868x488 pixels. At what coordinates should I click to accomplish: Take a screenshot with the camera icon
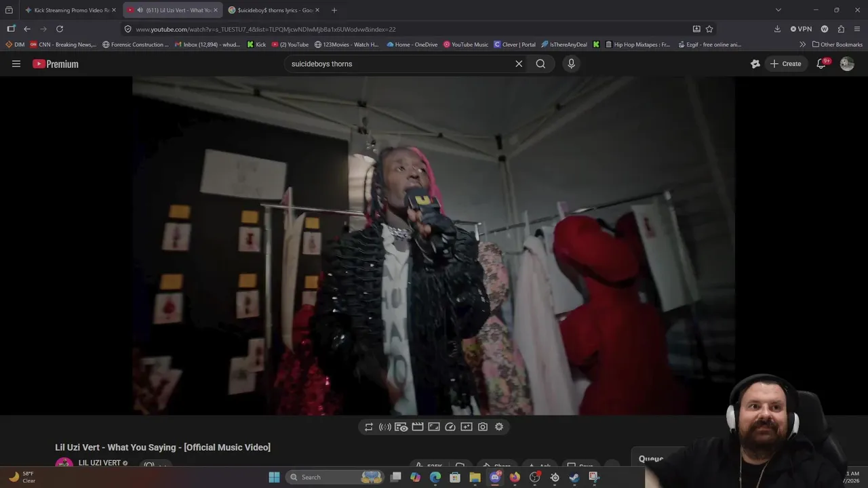click(483, 427)
